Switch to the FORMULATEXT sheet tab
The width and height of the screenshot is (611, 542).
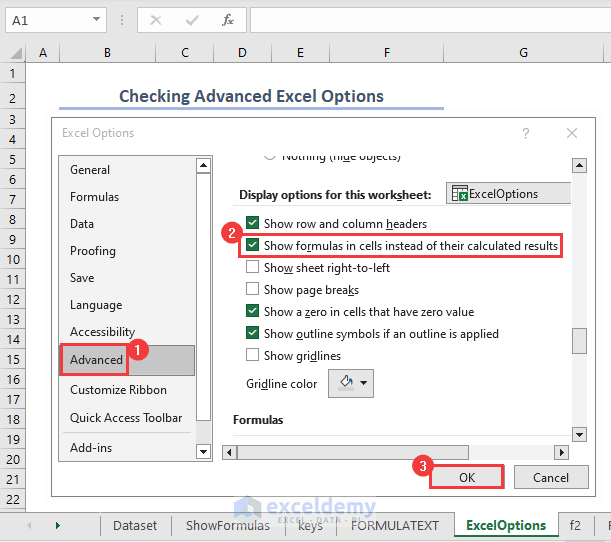coord(395,526)
